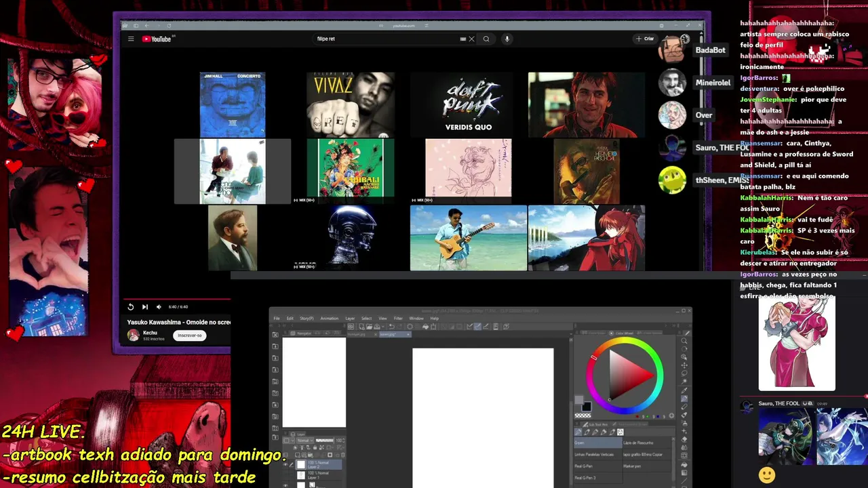Screen dimensions: 868x488
Task: Click the Inscrever-se subscribe button
Action: (x=190, y=335)
